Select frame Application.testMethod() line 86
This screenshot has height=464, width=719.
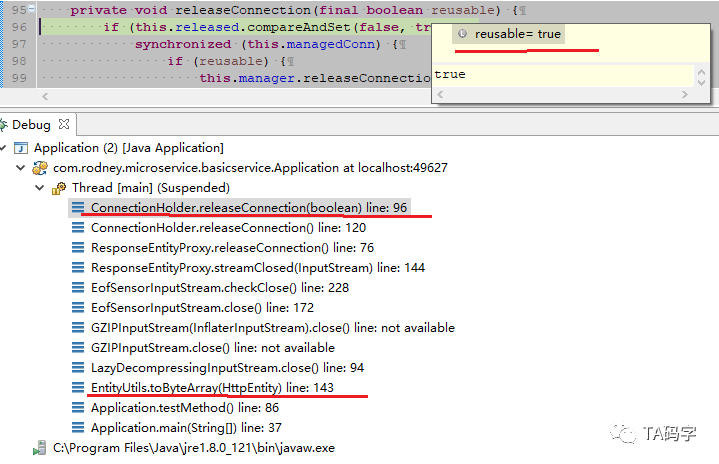click(185, 408)
